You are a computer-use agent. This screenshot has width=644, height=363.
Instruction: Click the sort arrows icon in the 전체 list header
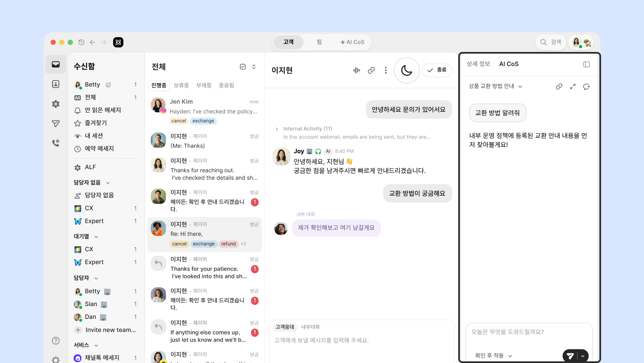point(254,67)
